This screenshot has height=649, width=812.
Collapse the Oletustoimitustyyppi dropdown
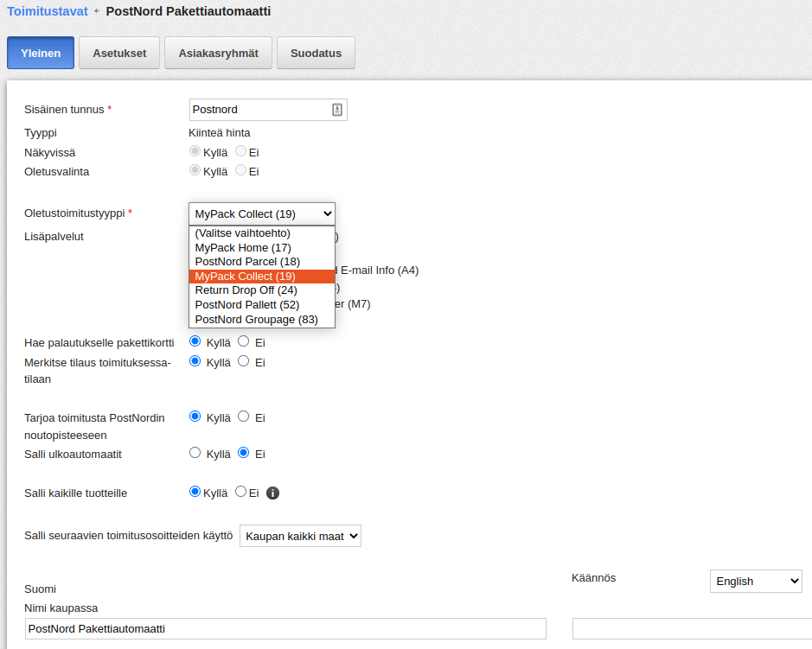262,213
